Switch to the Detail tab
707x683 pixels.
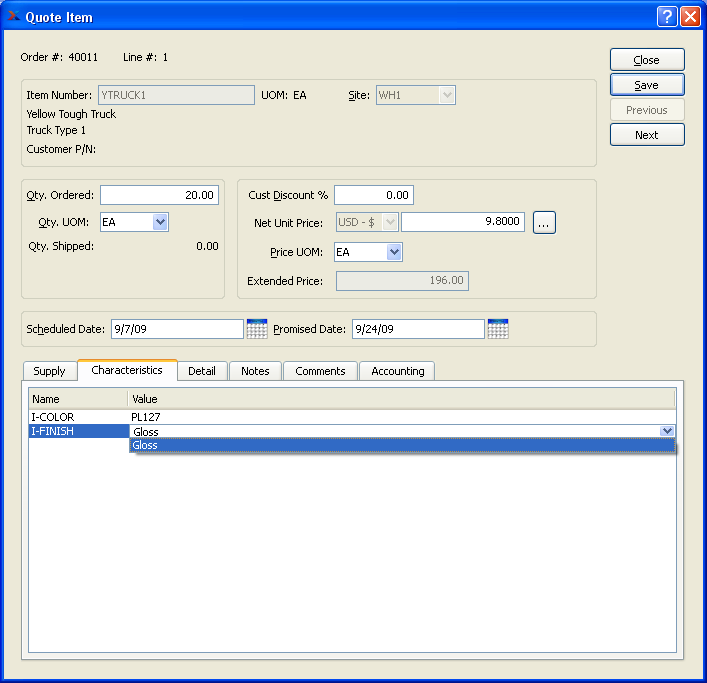click(x=201, y=371)
